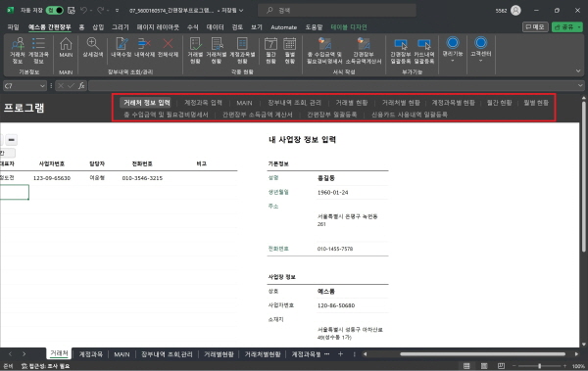Toggle the 자동 저장 switch
The width and height of the screenshot is (588, 371).
tap(55, 11)
